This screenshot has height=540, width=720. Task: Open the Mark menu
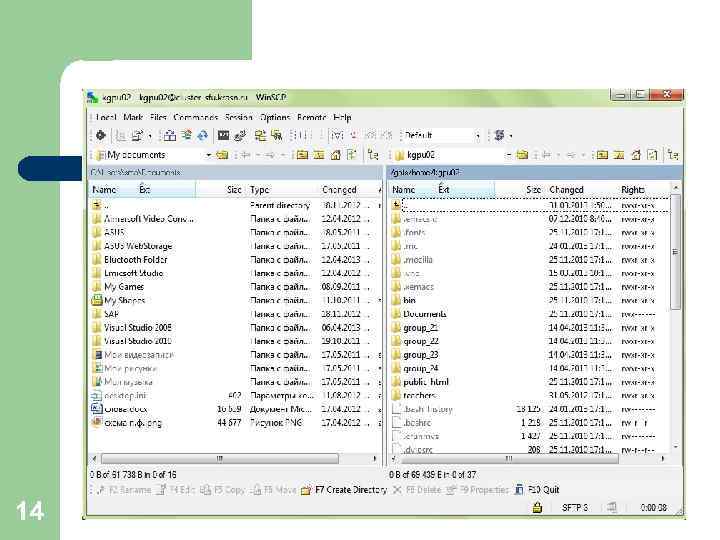(x=133, y=118)
